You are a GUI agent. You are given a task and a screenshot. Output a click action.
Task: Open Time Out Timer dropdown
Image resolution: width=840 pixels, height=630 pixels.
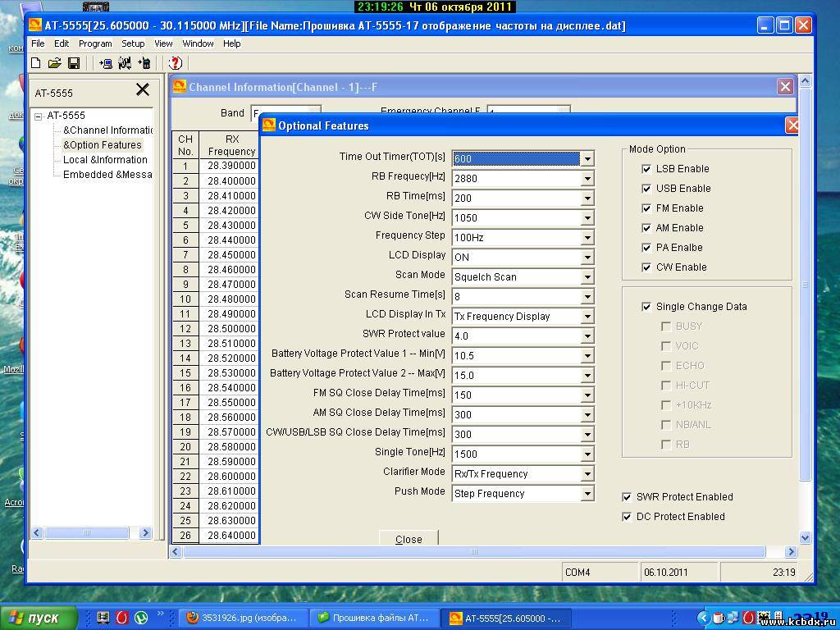[x=587, y=158]
